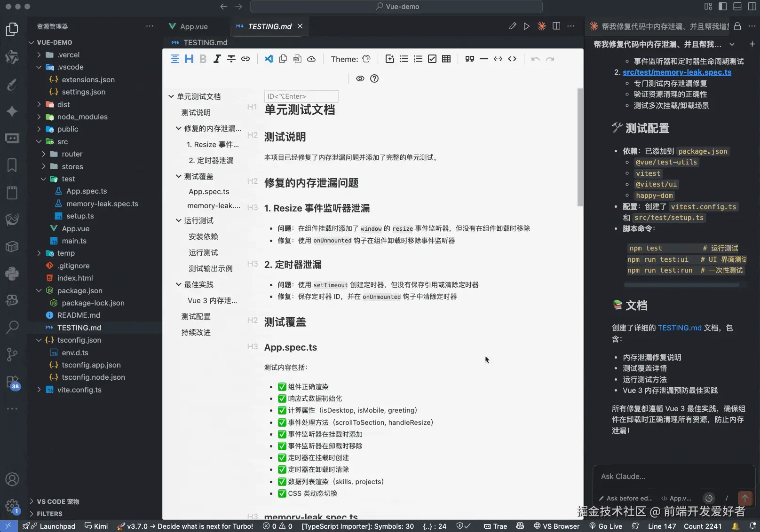Open Source Control in the activity bar

(x=12, y=354)
